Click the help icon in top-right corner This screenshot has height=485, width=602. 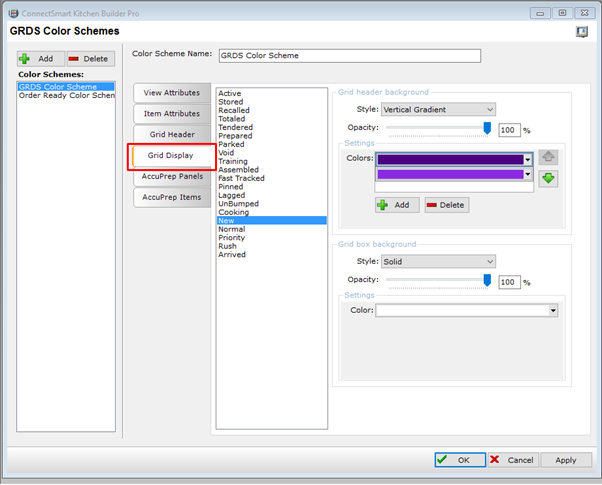click(x=581, y=32)
